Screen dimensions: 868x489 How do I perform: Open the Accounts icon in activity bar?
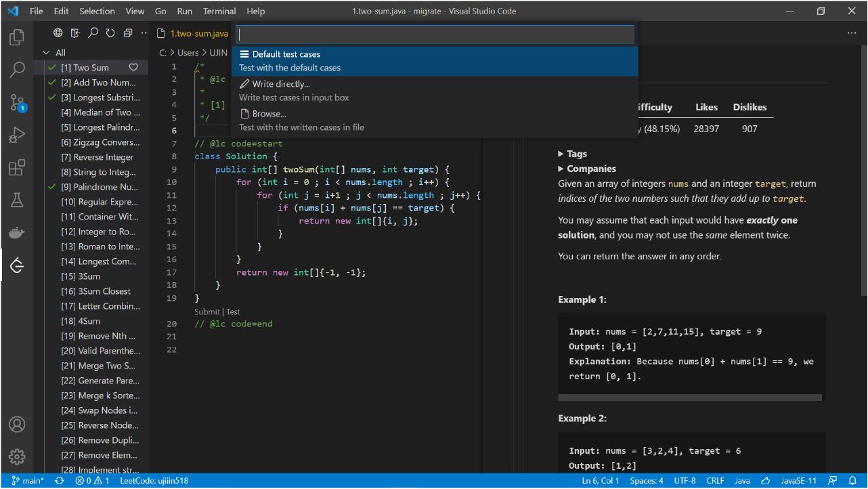coord(16,424)
